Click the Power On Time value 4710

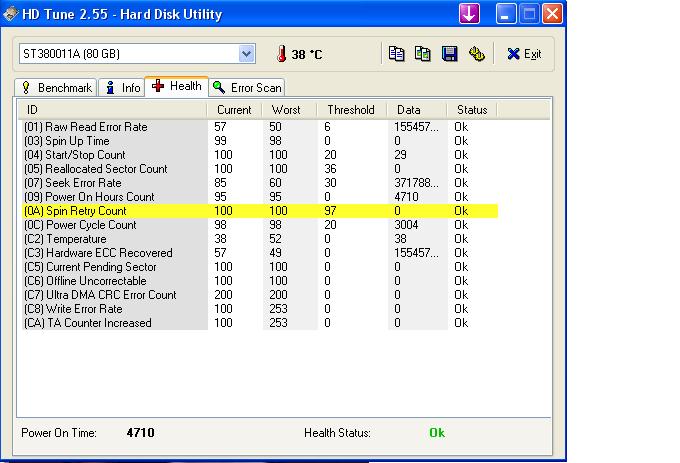[141, 433]
